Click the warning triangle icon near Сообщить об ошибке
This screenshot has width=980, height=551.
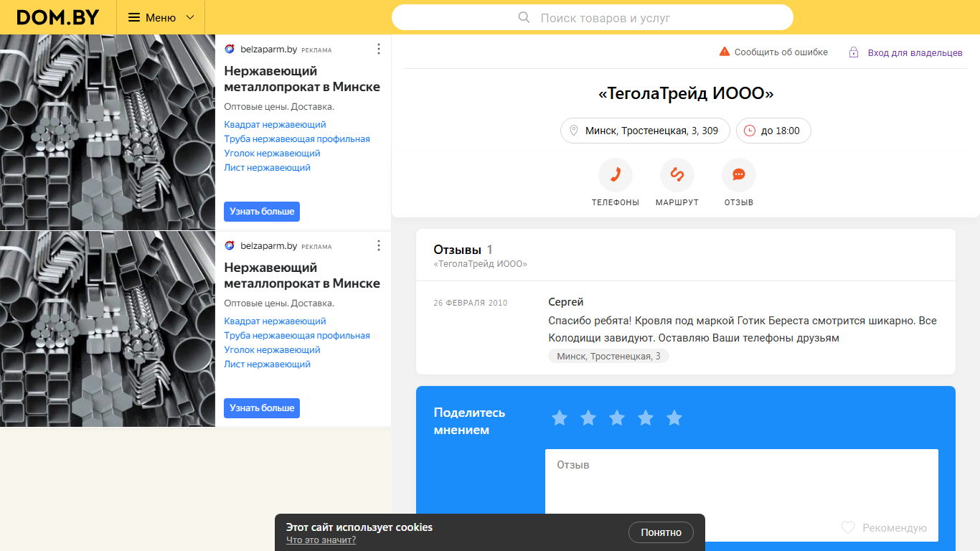[x=725, y=52]
